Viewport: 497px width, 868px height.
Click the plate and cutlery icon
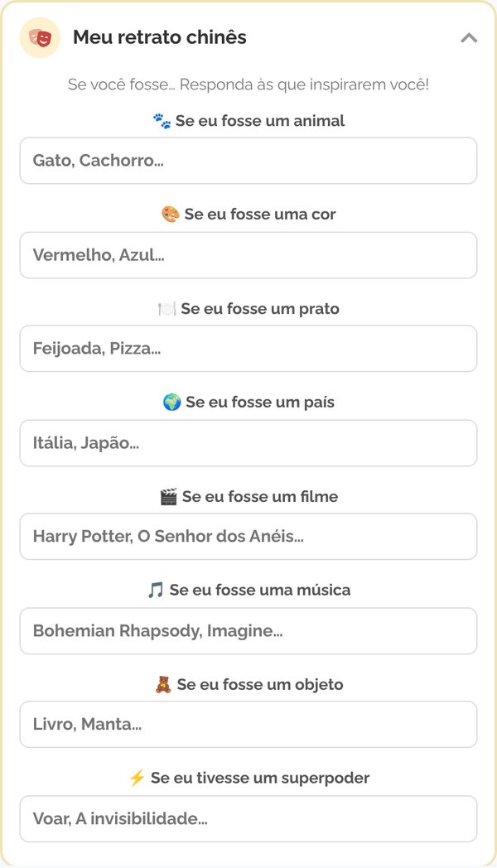[x=166, y=308]
